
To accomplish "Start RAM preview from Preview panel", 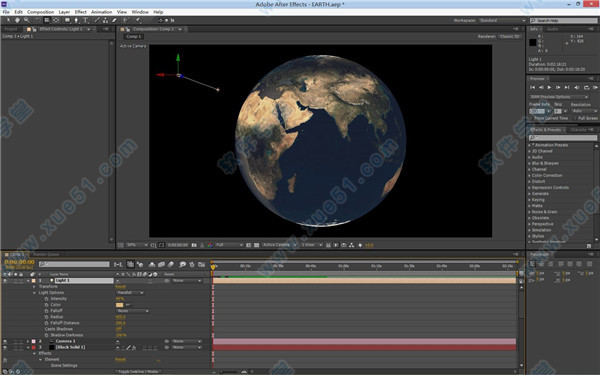I will coord(595,88).
